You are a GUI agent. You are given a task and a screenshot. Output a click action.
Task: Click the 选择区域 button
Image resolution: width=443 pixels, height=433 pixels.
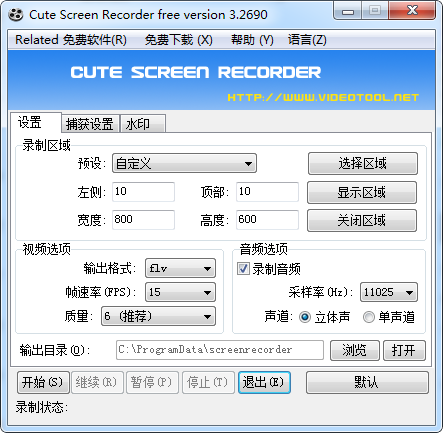363,164
